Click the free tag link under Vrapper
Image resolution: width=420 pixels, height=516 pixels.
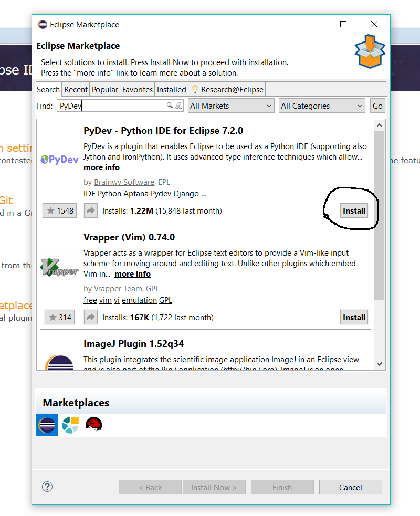(x=90, y=300)
